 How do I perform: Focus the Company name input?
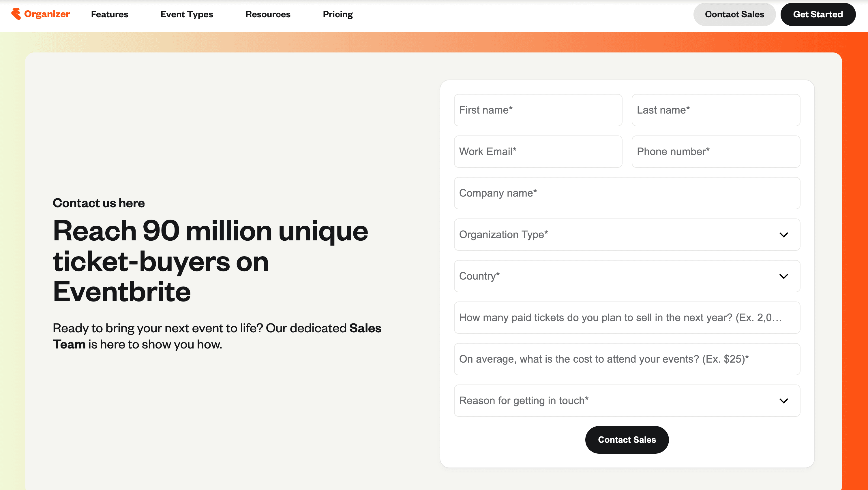coord(626,193)
